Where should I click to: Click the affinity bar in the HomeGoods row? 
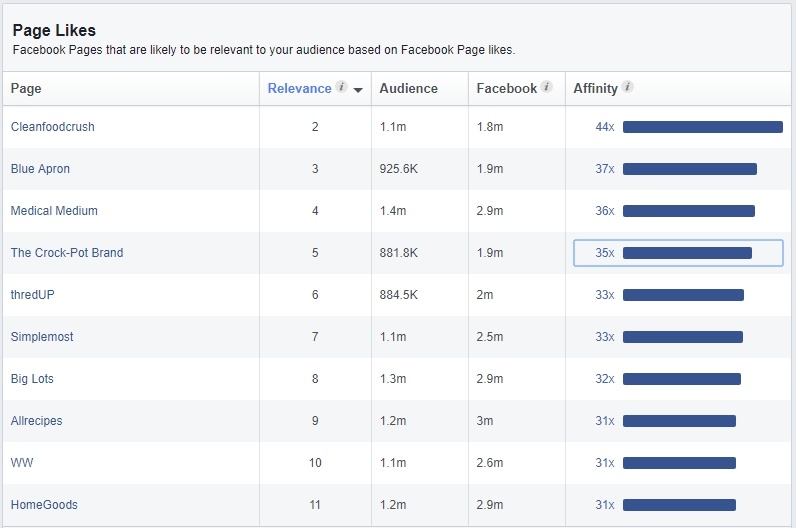coord(679,505)
